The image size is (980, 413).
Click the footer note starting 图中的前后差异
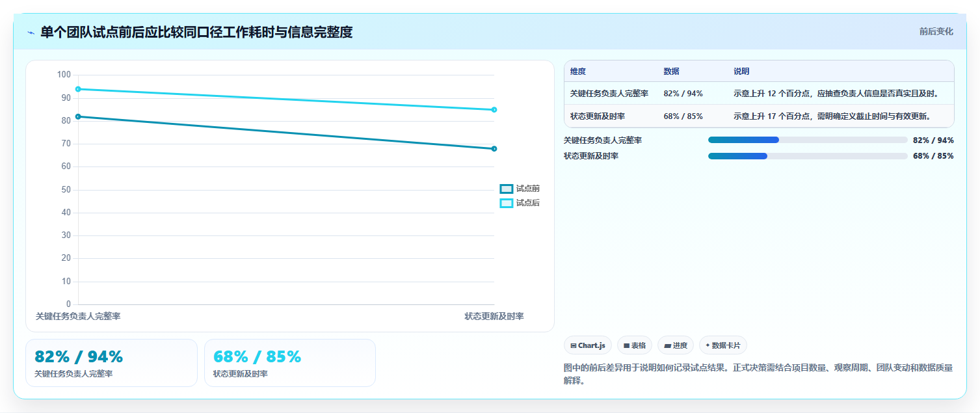pos(758,374)
